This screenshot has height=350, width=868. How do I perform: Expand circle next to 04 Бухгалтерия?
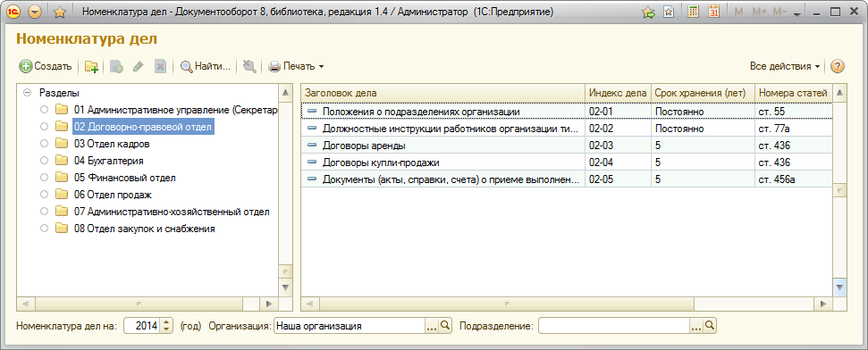pyautogui.click(x=45, y=161)
